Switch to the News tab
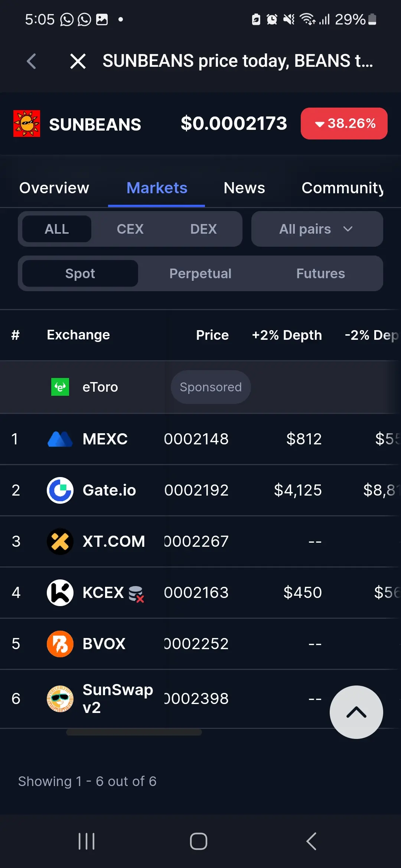 (x=244, y=188)
